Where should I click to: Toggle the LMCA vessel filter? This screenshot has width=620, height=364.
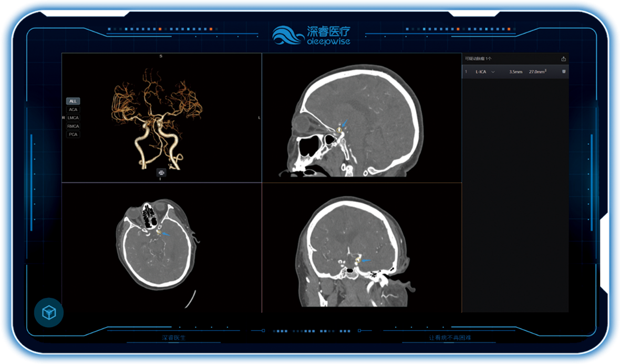pyautogui.click(x=73, y=118)
